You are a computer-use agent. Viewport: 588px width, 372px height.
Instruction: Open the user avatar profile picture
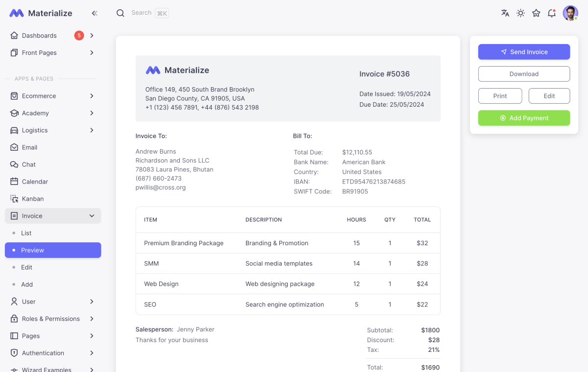coord(570,13)
